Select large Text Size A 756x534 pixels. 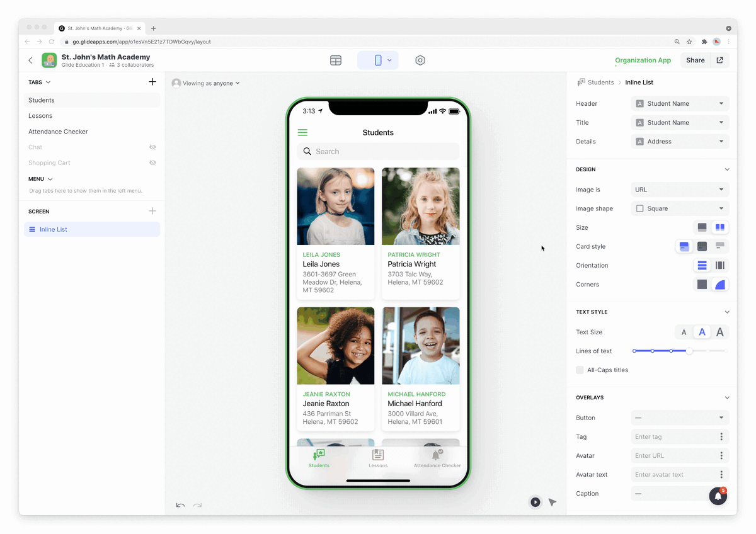tap(720, 332)
